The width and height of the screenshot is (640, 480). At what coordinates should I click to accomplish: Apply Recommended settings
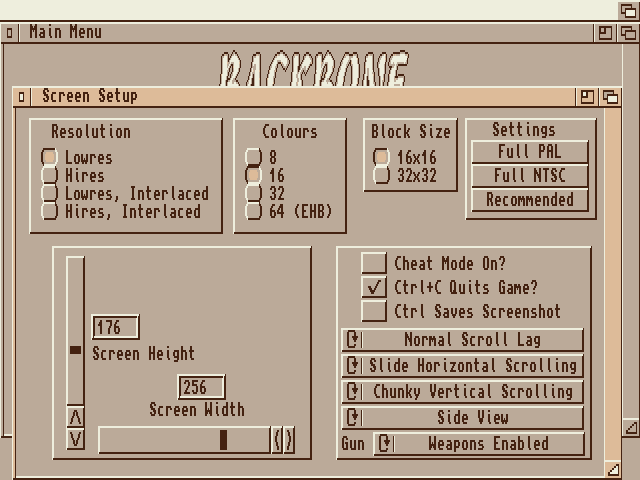click(x=530, y=200)
